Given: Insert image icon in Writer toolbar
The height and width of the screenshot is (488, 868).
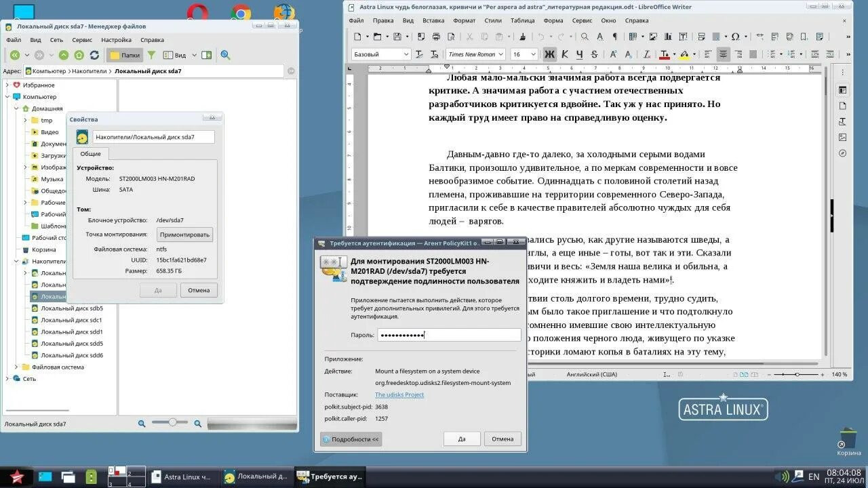Looking at the screenshot, I should coord(653,37).
